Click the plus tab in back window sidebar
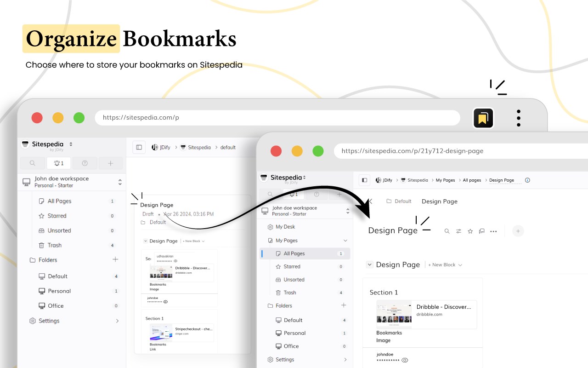The height and width of the screenshot is (368, 588). pyautogui.click(x=111, y=163)
